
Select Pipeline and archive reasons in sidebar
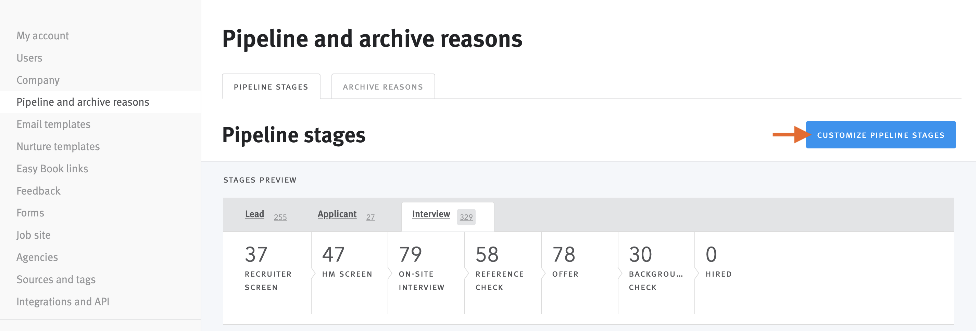[x=83, y=102]
